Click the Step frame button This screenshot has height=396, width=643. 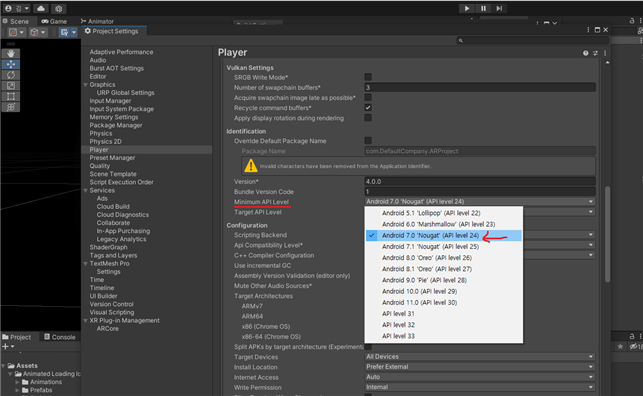pyautogui.click(x=499, y=8)
